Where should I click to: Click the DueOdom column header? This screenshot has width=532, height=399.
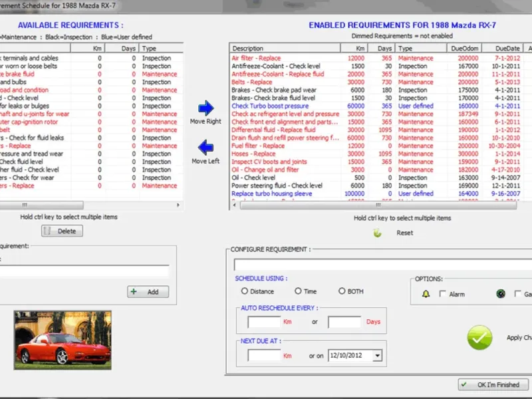[464, 49]
